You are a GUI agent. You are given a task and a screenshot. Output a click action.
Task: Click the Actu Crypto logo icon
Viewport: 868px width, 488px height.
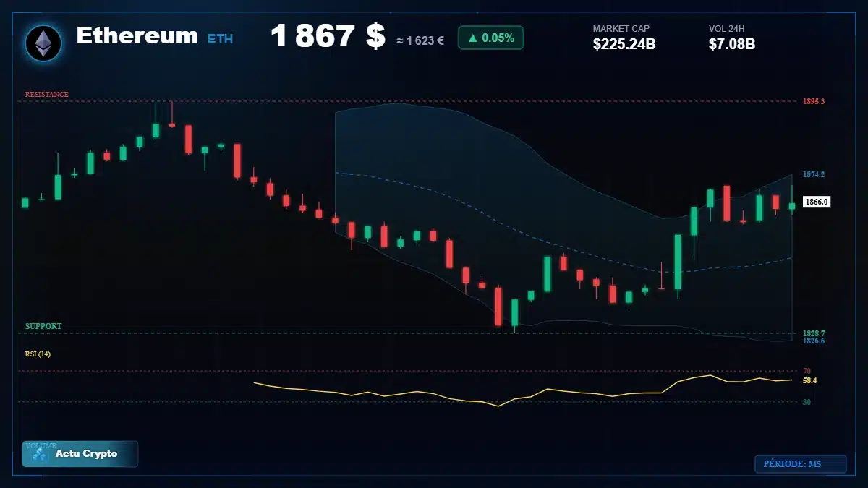pyautogui.click(x=40, y=455)
